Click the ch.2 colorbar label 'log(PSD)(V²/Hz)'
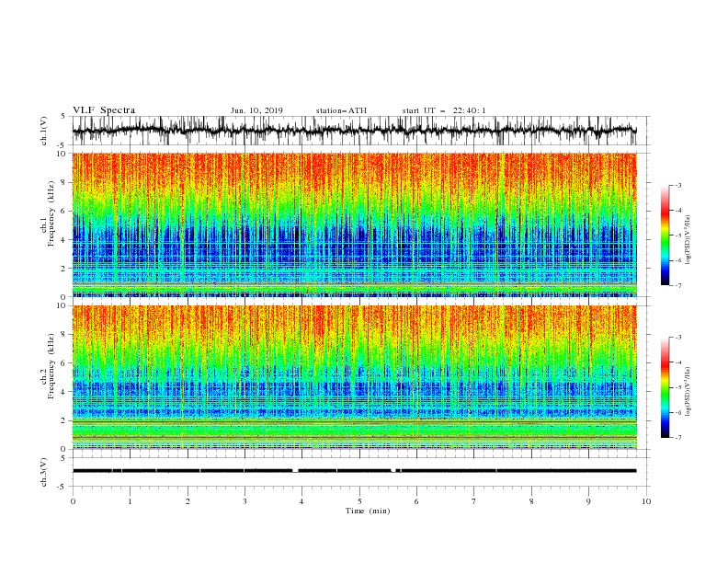The image size is (728, 563). pos(688,392)
